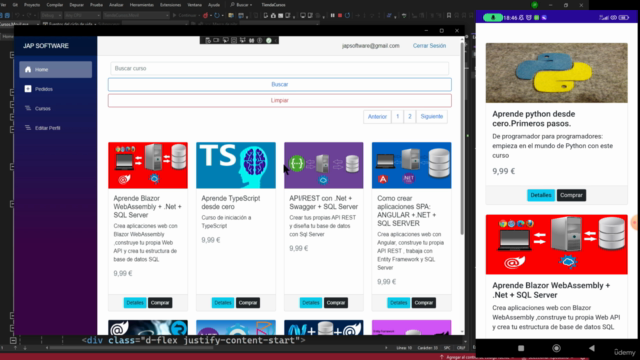Open the Home item in the JAP Software sidebar
Viewport: 640px width, 360px height.
(x=56, y=69)
